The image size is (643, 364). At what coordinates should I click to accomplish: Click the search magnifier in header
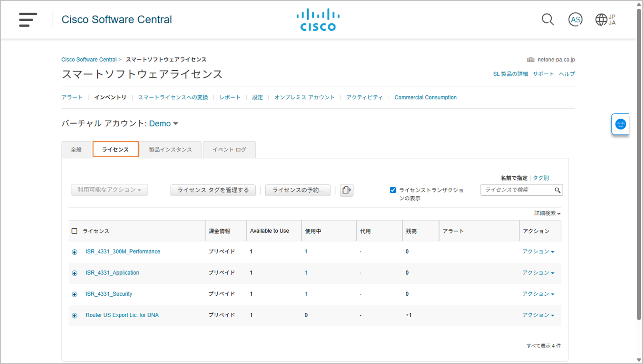pyautogui.click(x=548, y=20)
